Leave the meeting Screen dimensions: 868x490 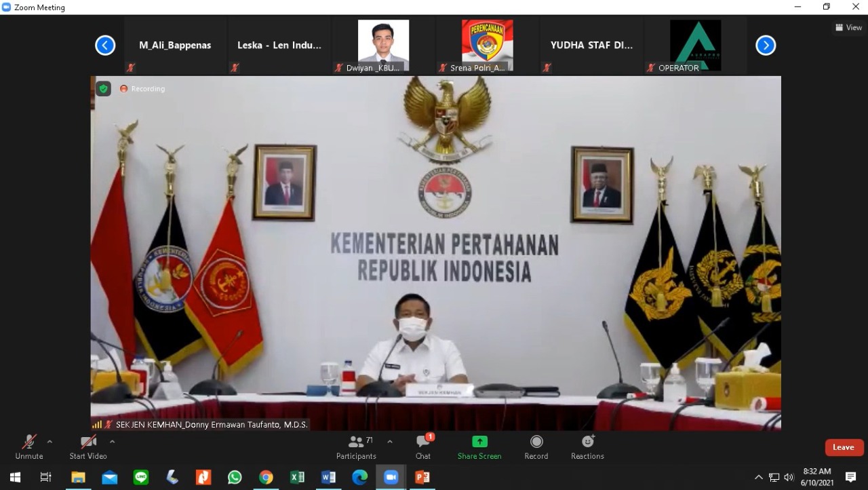point(844,447)
